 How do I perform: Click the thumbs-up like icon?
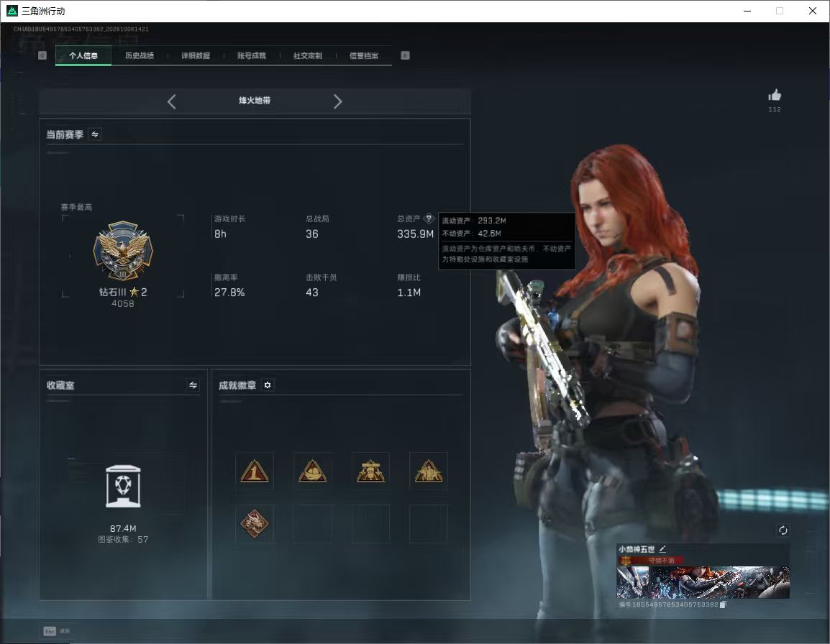pyautogui.click(x=775, y=96)
